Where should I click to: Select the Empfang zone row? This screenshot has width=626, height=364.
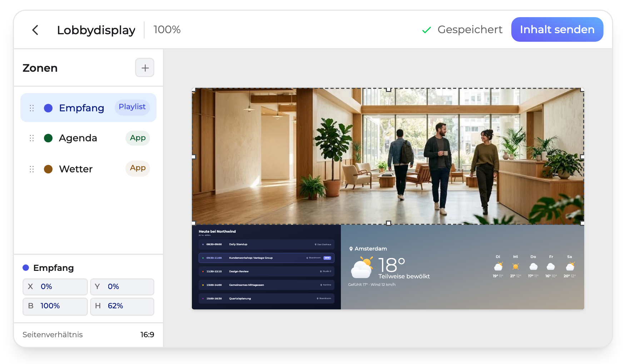click(x=88, y=108)
